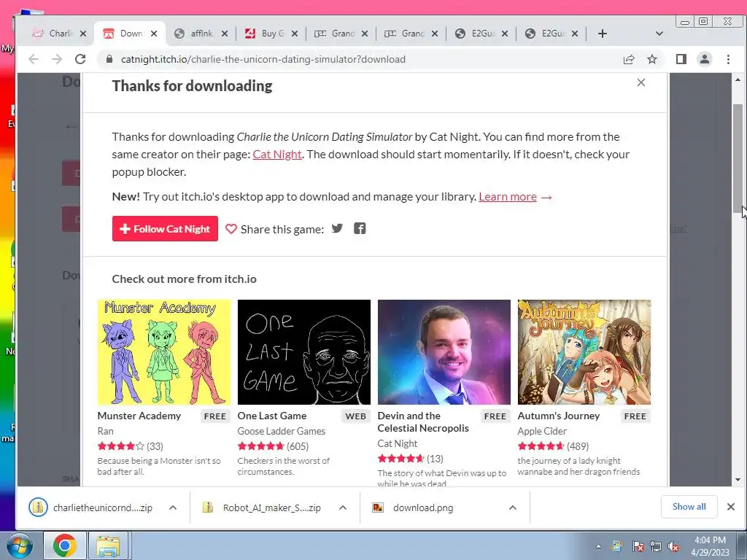747x560 pixels.
Task: Click the scrollbar down arrow
Action: pos(738,480)
